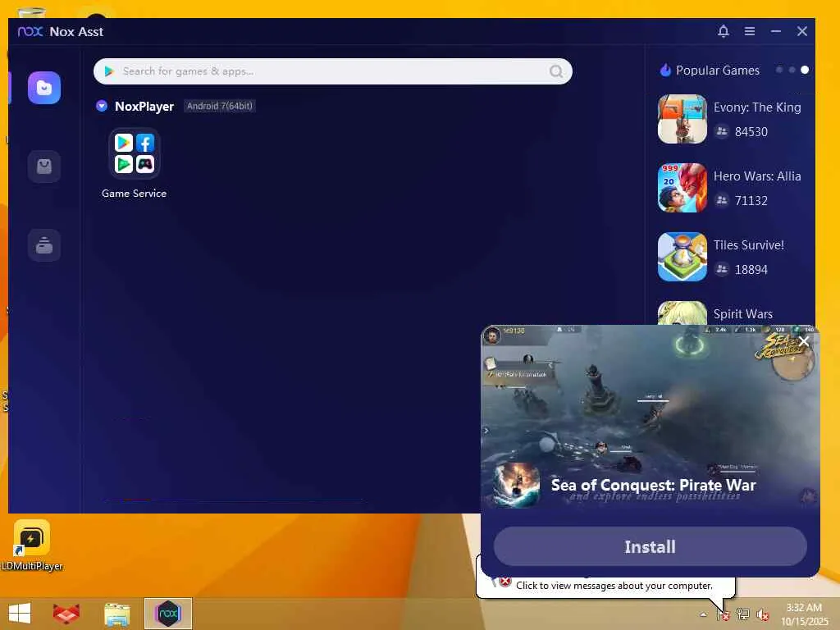
Task: Click the 71132 player count
Action: [x=751, y=201]
